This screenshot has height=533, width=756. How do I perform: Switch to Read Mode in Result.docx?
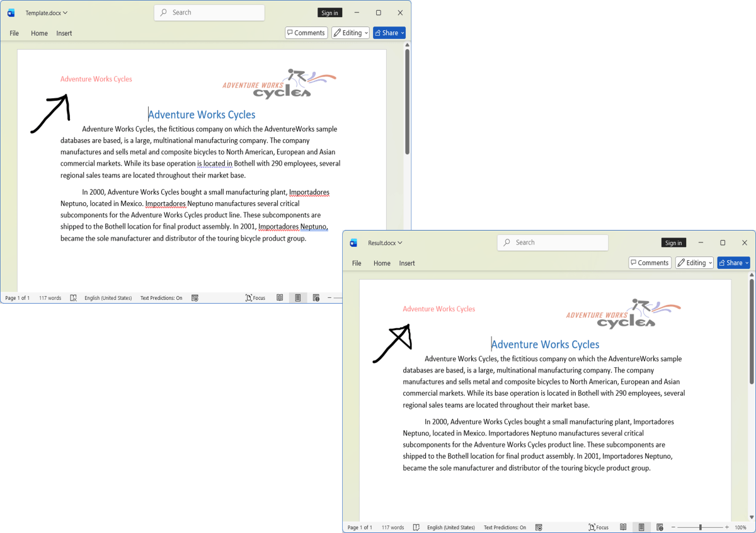[x=623, y=527]
